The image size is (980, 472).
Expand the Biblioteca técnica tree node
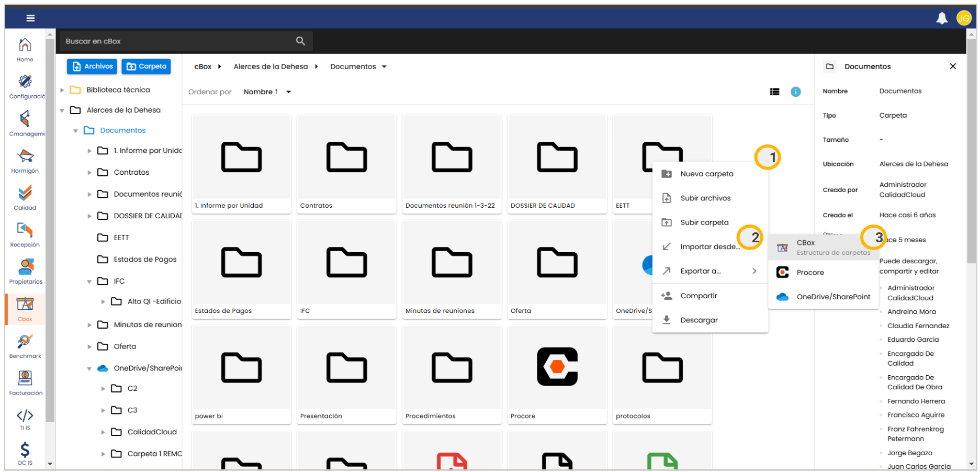click(x=62, y=90)
